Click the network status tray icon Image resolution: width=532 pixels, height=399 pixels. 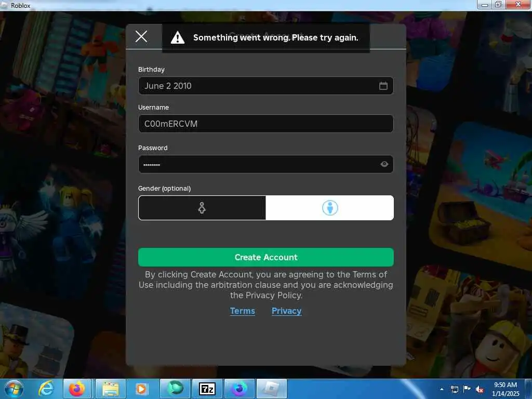[454, 389]
